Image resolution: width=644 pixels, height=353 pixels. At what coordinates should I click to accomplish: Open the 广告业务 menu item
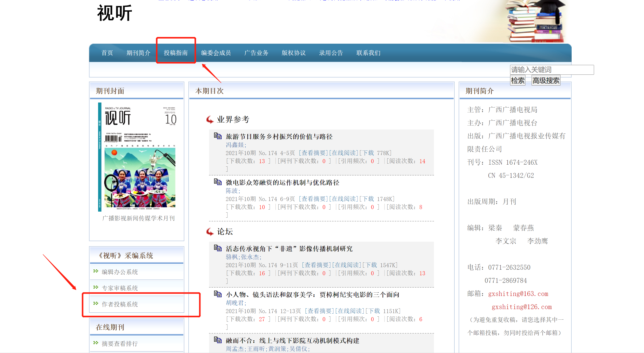tap(256, 53)
